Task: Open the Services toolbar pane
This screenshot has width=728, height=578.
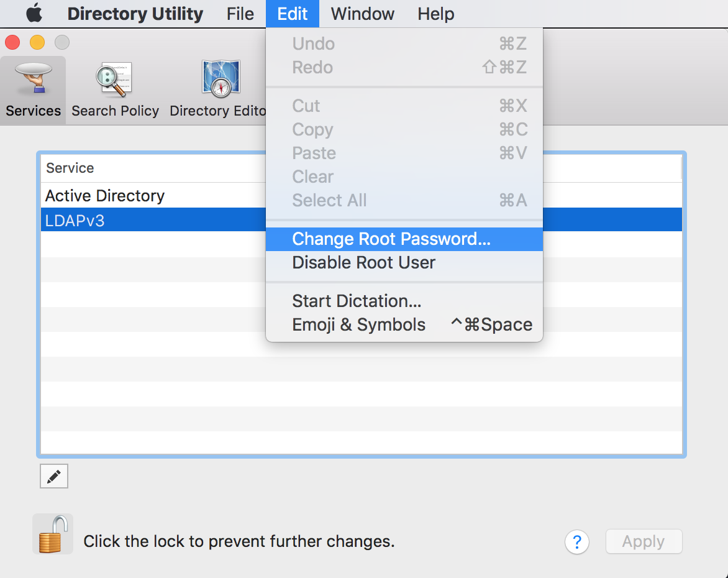Action: click(x=34, y=91)
